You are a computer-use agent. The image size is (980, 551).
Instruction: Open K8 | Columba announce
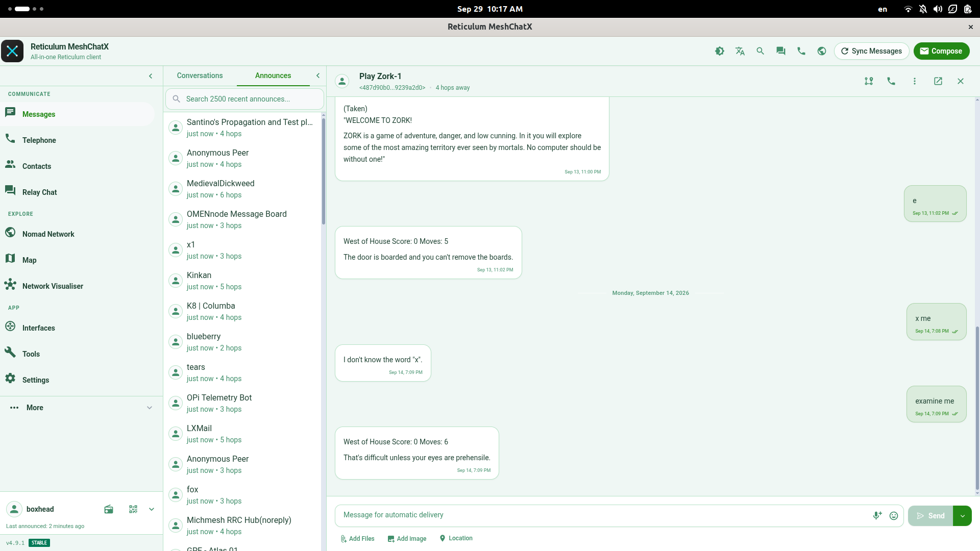[x=243, y=311]
